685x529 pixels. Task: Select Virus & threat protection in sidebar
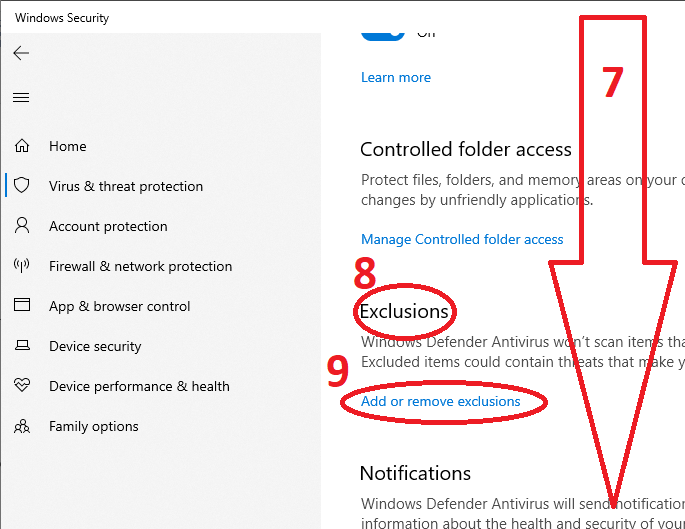click(x=126, y=186)
